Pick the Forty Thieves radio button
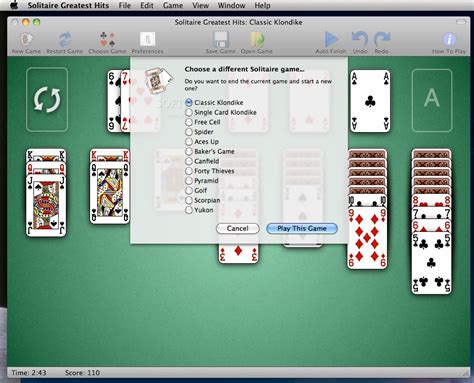The image size is (474, 383). pos(189,171)
